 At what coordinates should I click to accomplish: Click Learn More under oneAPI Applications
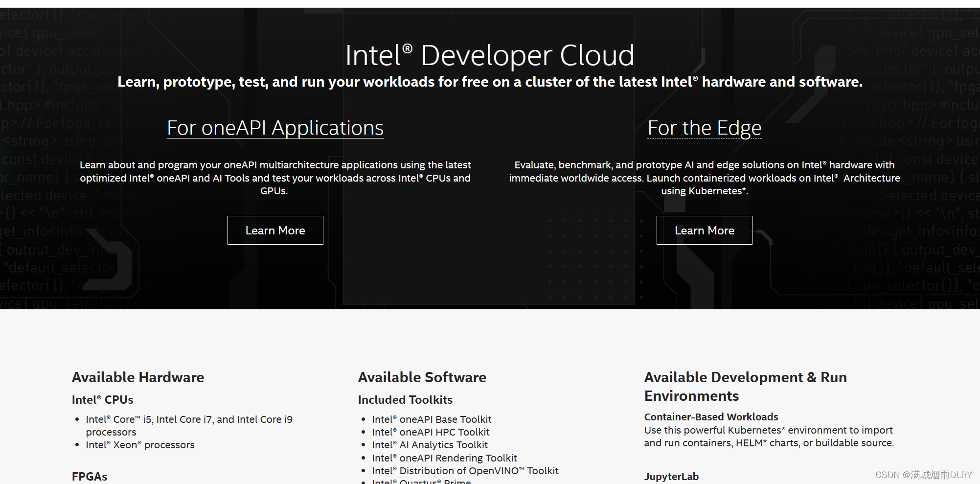275,230
